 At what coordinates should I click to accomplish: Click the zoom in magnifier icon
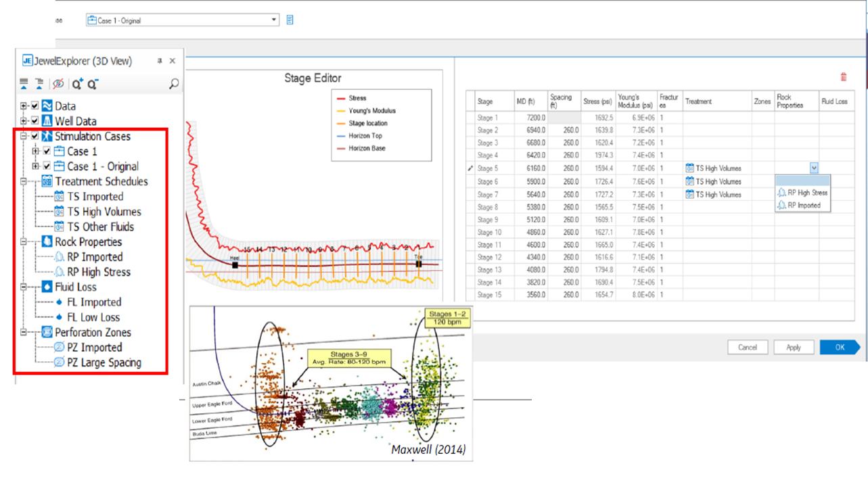[x=77, y=84]
